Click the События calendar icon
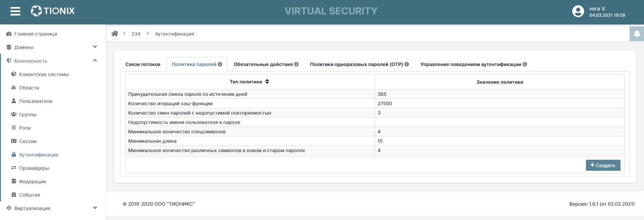Viewport: 644px width, 220px height. (14, 195)
